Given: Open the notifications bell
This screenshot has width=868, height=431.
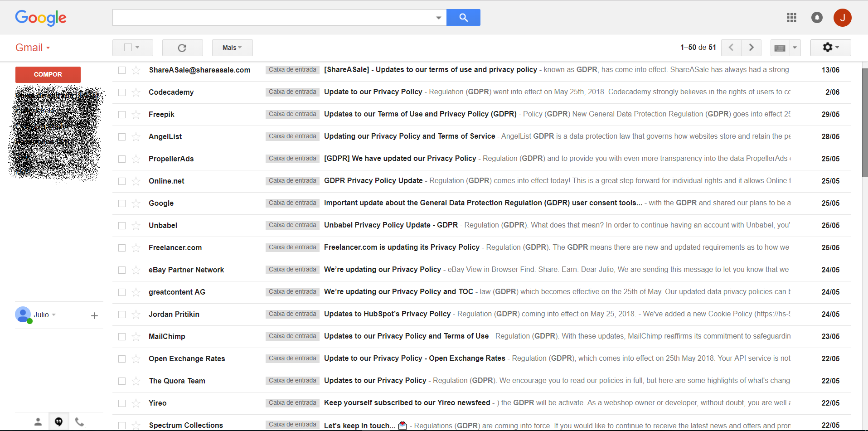Looking at the screenshot, I should (817, 18).
